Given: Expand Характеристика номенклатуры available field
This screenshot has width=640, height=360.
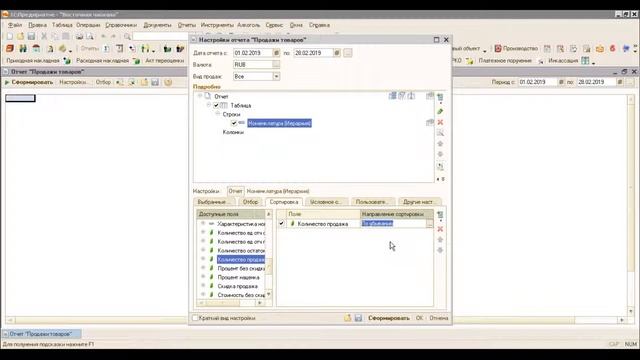Looking at the screenshot, I should coord(203,224).
